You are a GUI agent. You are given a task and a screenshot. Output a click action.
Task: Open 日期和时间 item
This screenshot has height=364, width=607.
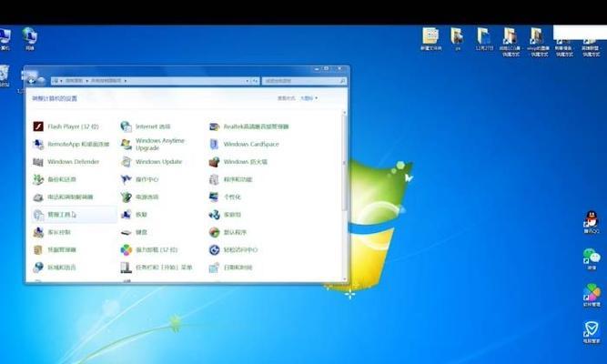pos(231,268)
